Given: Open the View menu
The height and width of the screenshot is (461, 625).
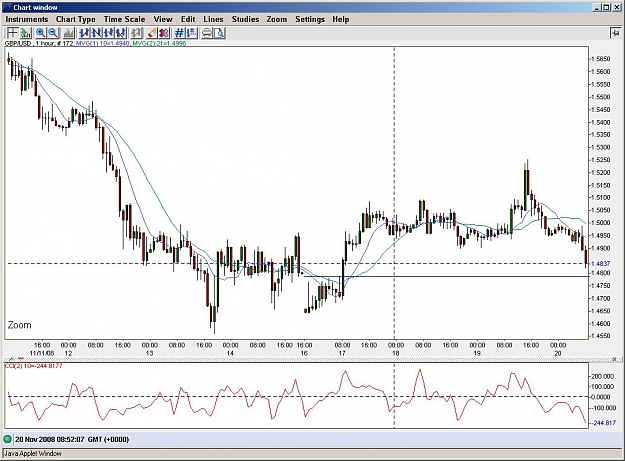Looking at the screenshot, I should pyautogui.click(x=163, y=19).
